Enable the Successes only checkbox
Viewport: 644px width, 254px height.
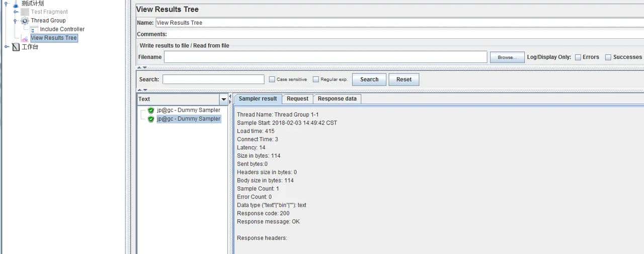[608, 57]
